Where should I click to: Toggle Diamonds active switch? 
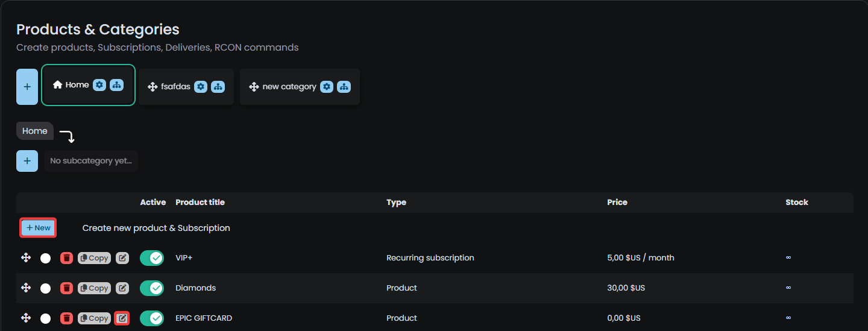(x=152, y=288)
